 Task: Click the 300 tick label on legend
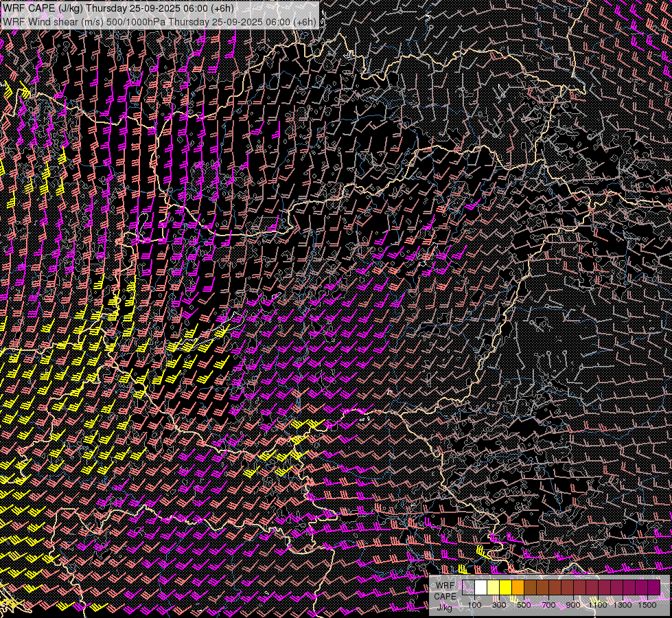click(499, 605)
